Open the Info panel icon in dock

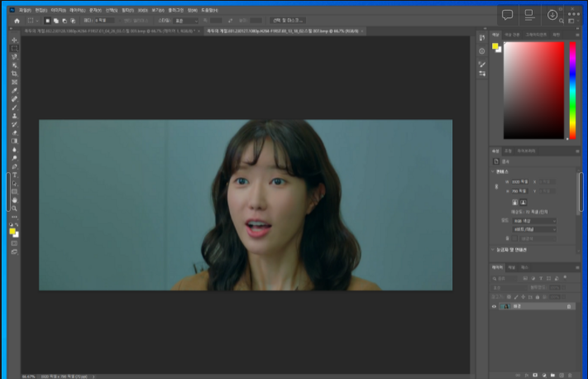click(482, 51)
